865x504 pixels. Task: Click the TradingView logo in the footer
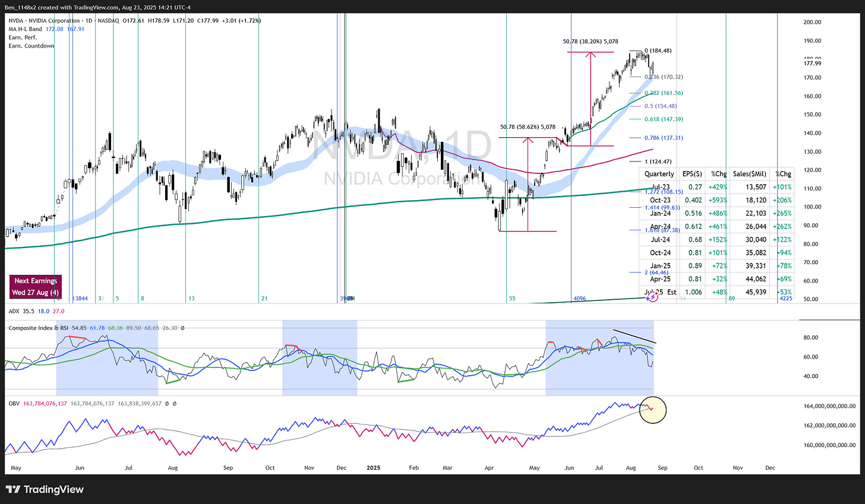(x=45, y=490)
